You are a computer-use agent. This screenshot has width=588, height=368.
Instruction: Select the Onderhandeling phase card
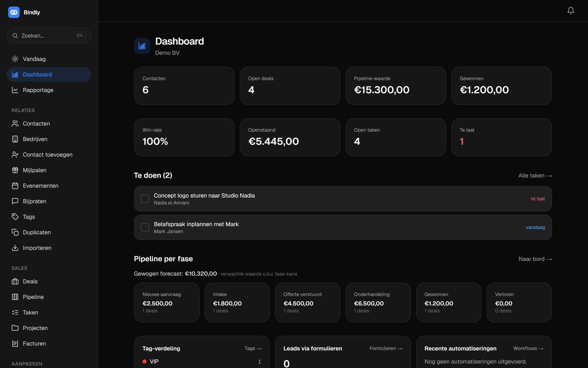click(x=378, y=303)
